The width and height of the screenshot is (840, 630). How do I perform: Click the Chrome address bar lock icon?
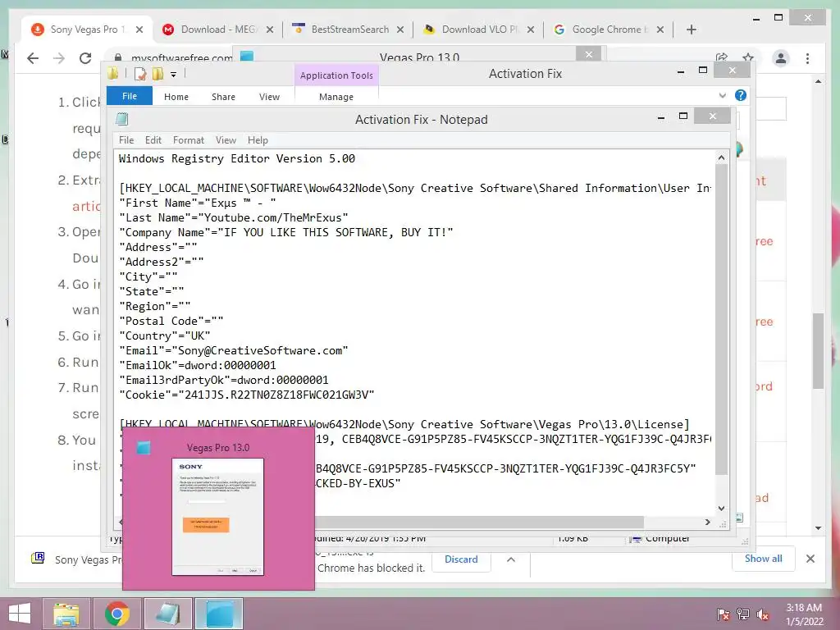pyautogui.click(x=117, y=58)
